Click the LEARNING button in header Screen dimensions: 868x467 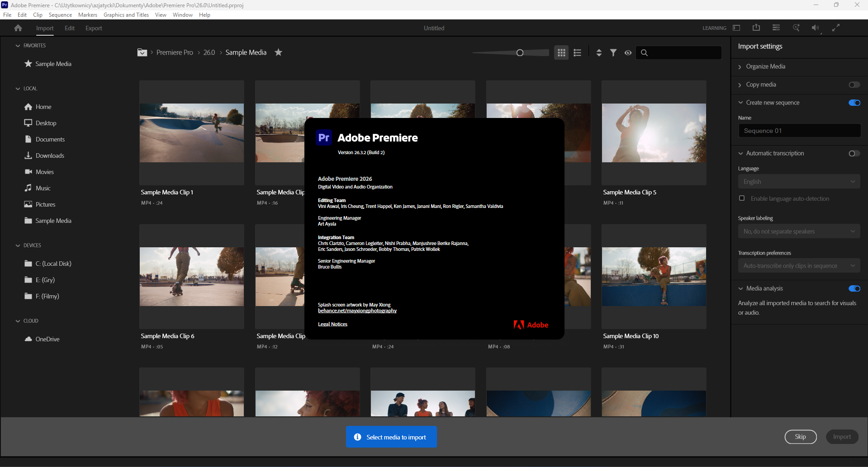click(x=714, y=28)
